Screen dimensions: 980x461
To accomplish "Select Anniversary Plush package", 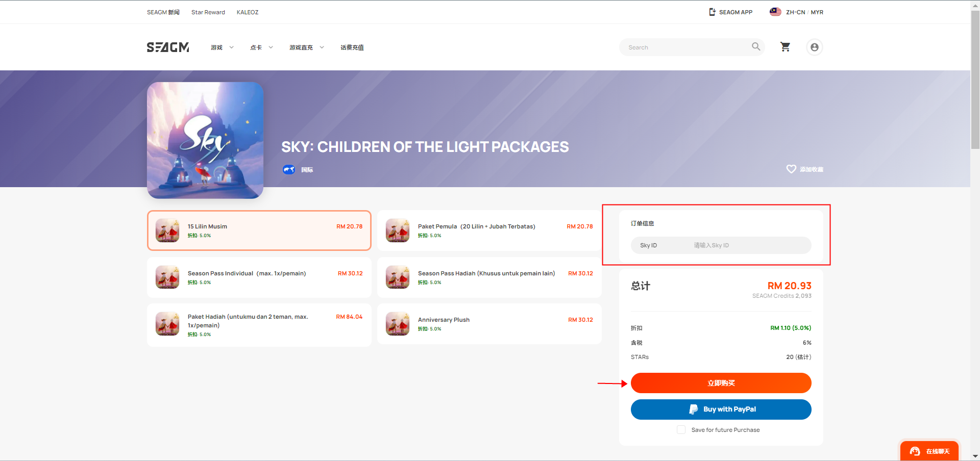I will [x=489, y=324].
